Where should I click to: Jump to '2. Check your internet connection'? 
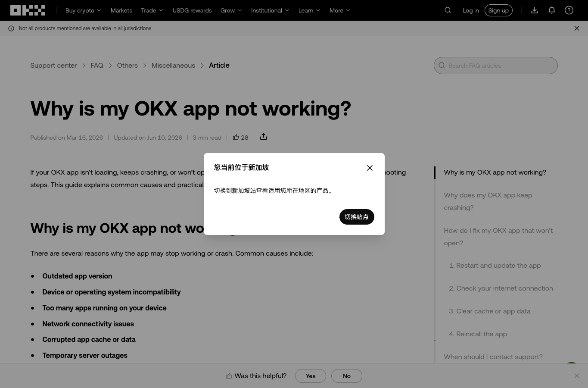(x=501, y=288)
